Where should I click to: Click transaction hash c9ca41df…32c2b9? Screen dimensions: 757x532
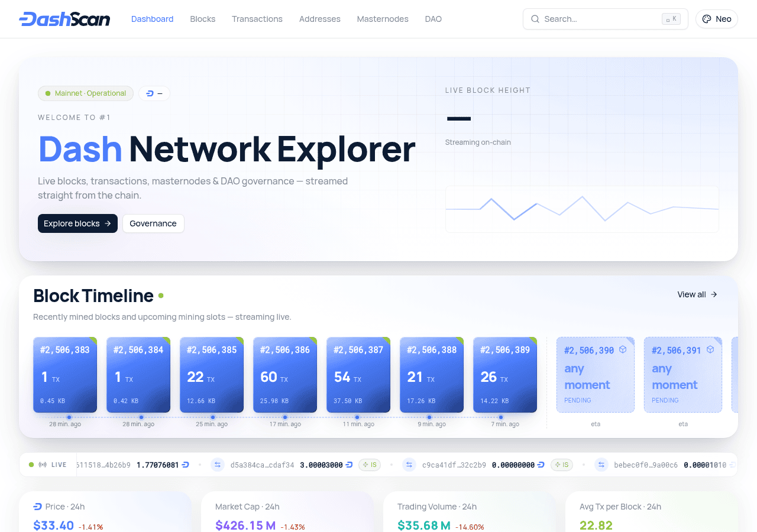[x=454, y=465]
